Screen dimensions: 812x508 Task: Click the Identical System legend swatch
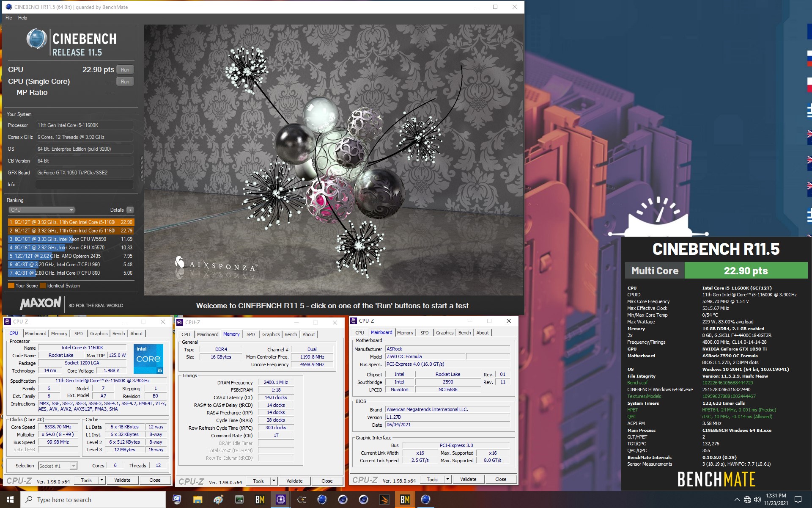click(43, 286)
